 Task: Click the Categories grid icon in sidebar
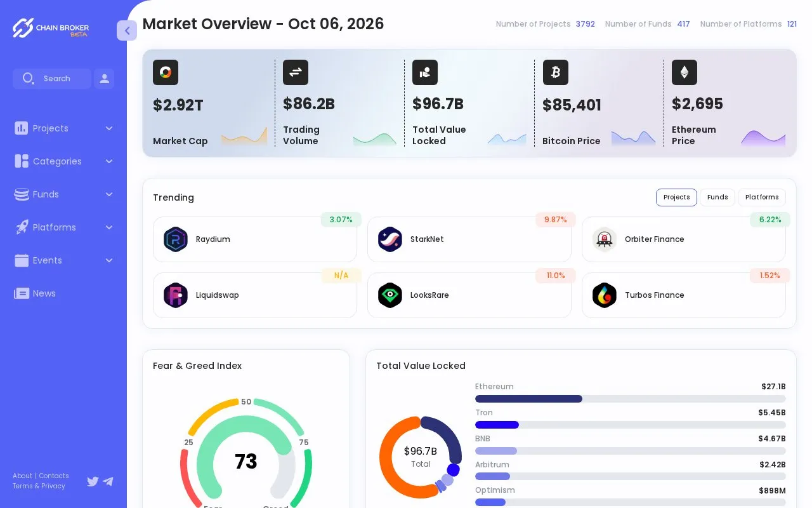(22, 161)
